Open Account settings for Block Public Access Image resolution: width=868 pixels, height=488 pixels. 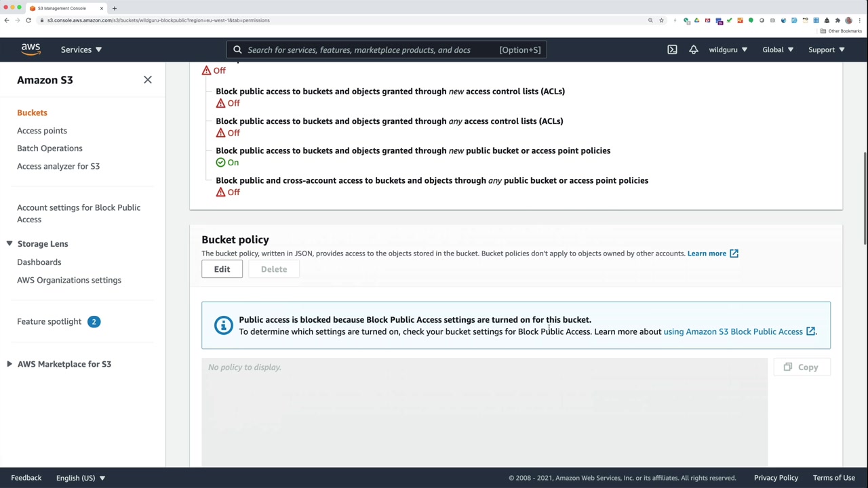point(79,213)
